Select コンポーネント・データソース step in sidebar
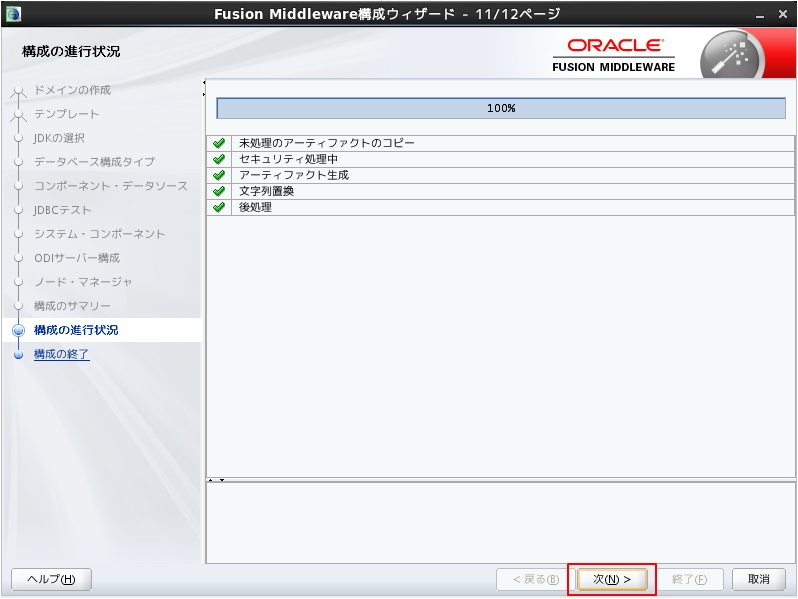The height and width of the screenshot is (599, 798). [x=110, y=186]
